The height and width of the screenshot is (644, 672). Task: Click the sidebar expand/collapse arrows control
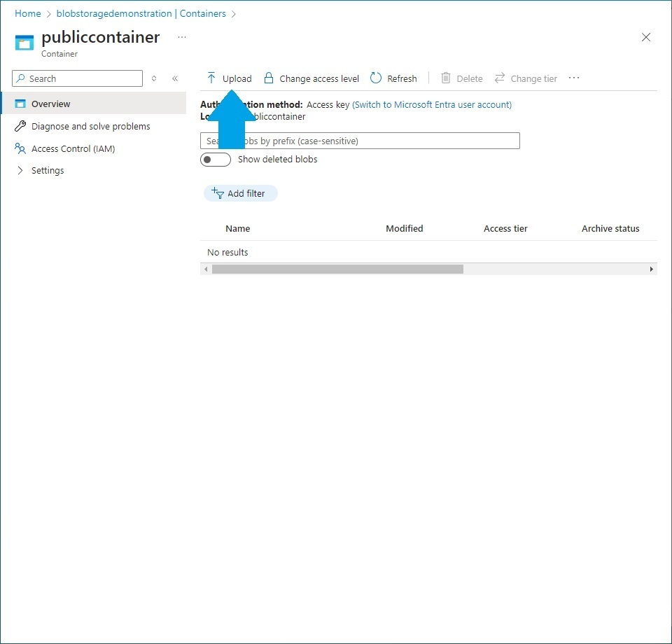[154, 78]
